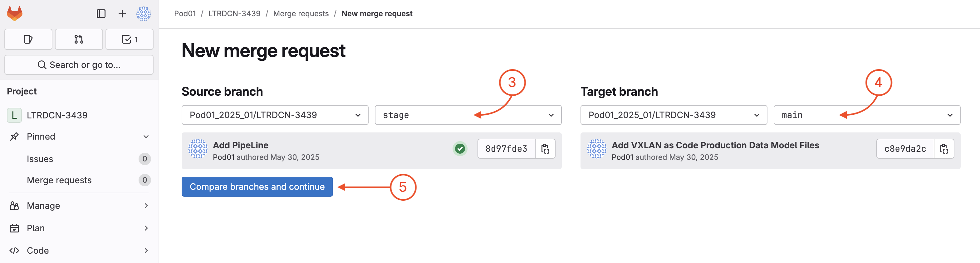
Task: Click the plus create new icon
Action: 122,14
